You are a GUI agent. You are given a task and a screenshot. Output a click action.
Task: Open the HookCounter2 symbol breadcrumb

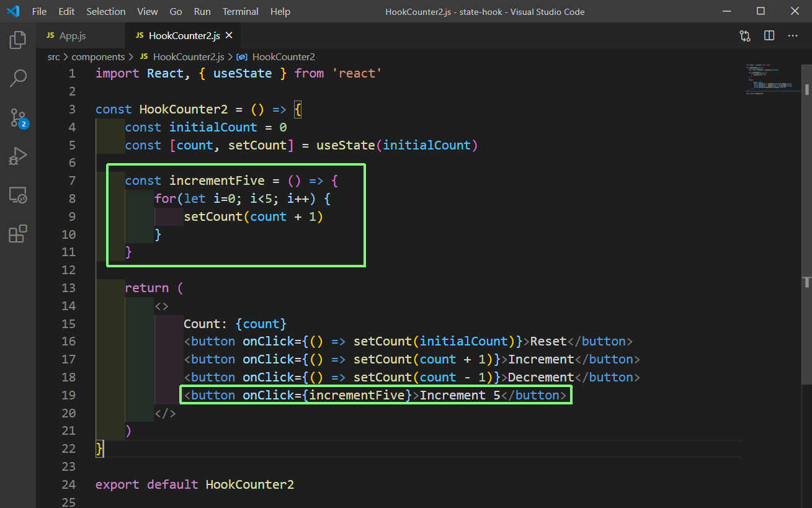coord(276,56)
